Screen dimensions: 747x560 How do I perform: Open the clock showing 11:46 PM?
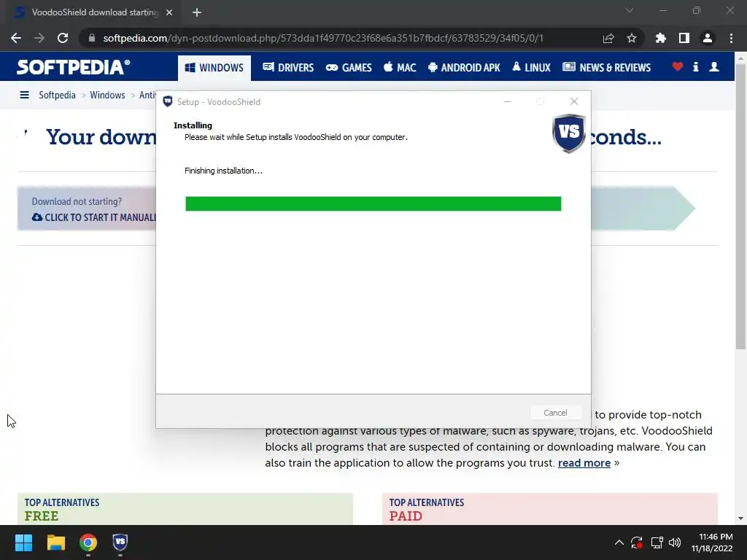(x=712, y=542)
